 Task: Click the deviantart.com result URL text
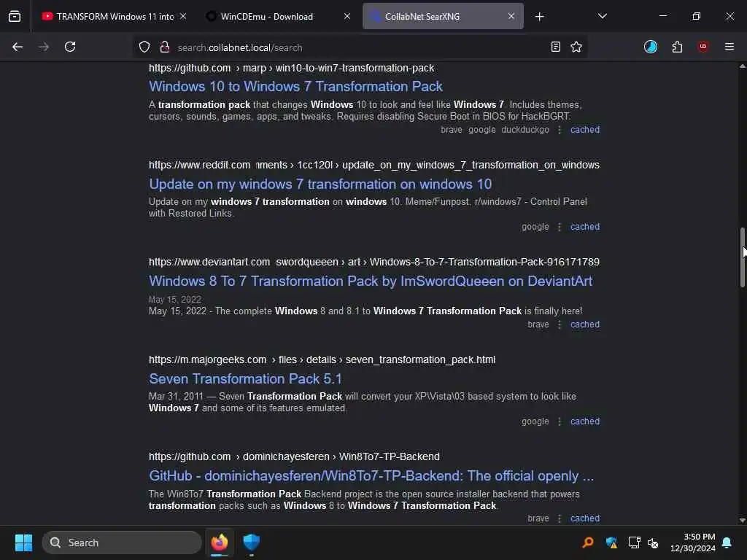(x=374, y=262)
